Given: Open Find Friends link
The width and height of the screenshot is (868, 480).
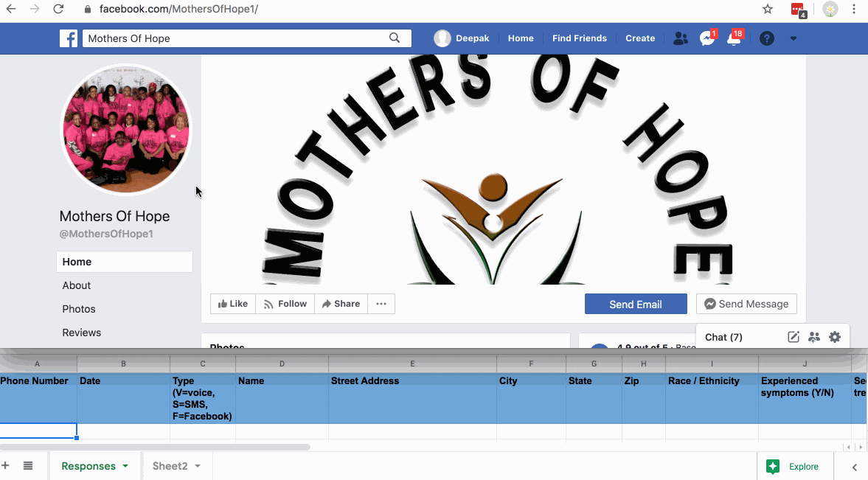Looking at the screenshot, I should 580,38.
